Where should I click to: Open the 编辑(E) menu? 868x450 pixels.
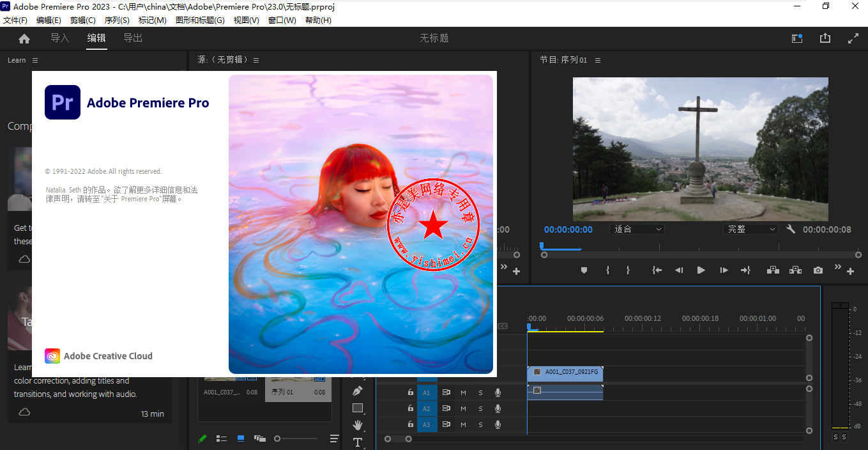coord(49,20)
